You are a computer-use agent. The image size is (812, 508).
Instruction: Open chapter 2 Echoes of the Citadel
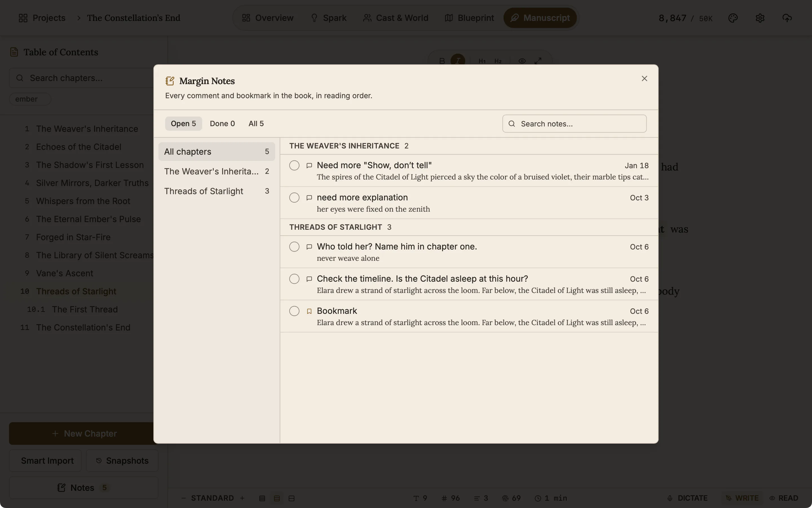(78, 147)
